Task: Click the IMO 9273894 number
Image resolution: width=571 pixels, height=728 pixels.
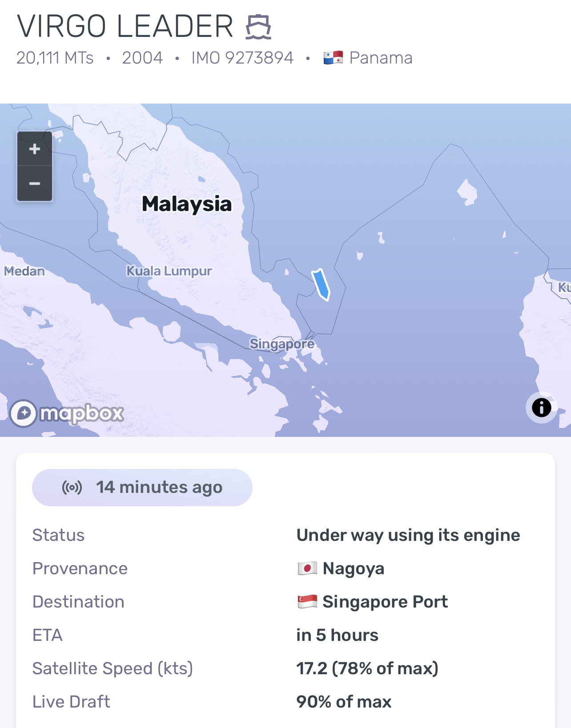Action: tap(242, 58)
